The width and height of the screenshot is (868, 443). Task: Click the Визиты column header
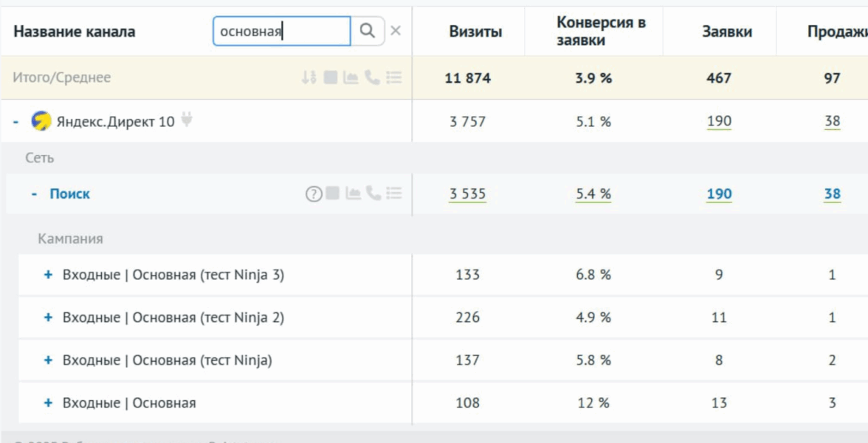coord(475,32)
